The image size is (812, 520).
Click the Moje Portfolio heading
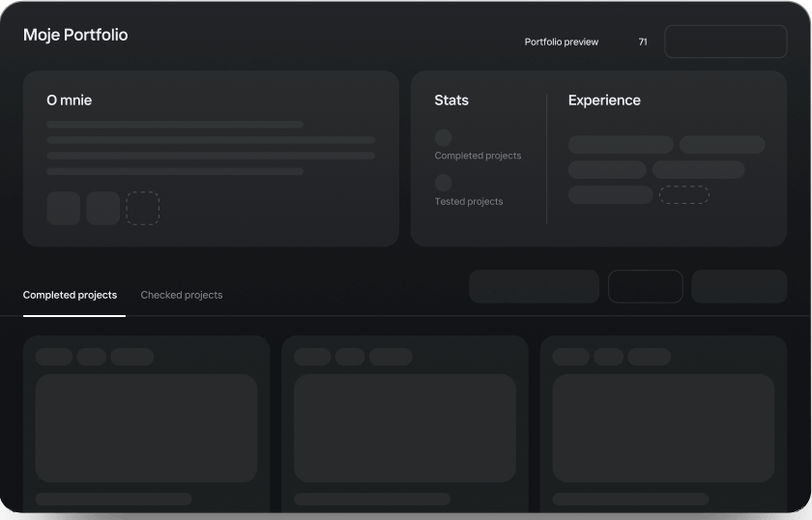click(75, 35)
